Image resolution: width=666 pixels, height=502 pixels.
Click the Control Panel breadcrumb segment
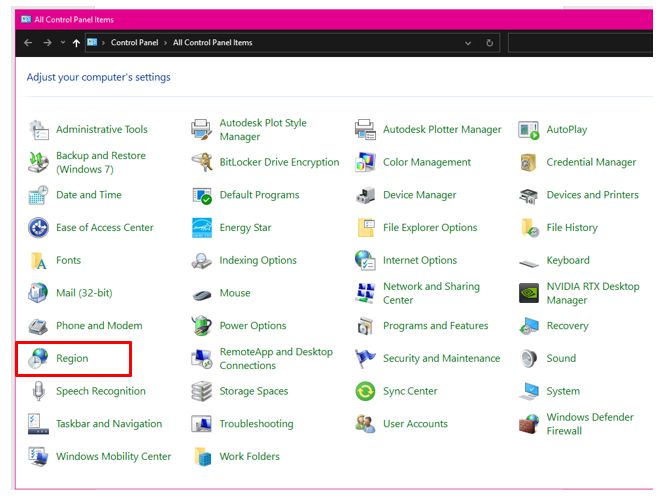(134, 43)
